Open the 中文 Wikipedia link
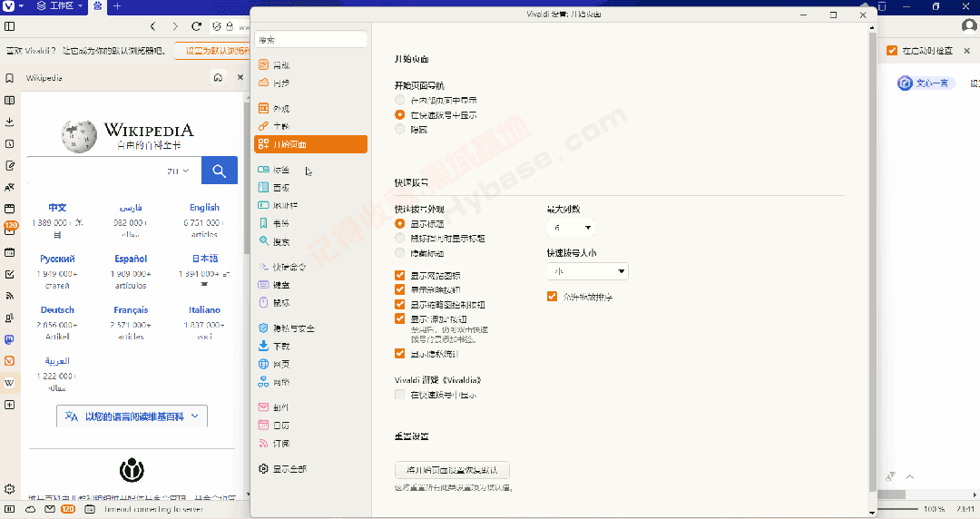This screenshot has width=980, height=519. click(57, 207)
